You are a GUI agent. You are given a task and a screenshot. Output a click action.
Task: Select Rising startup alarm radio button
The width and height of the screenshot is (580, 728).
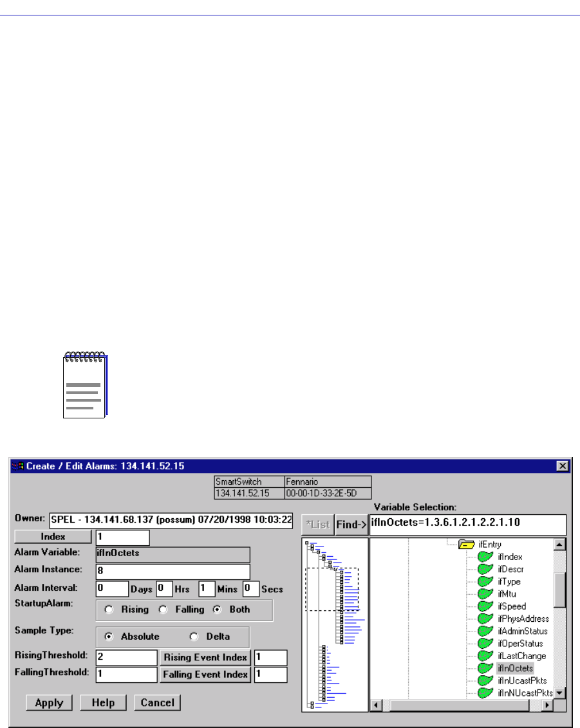pos(109,609)
